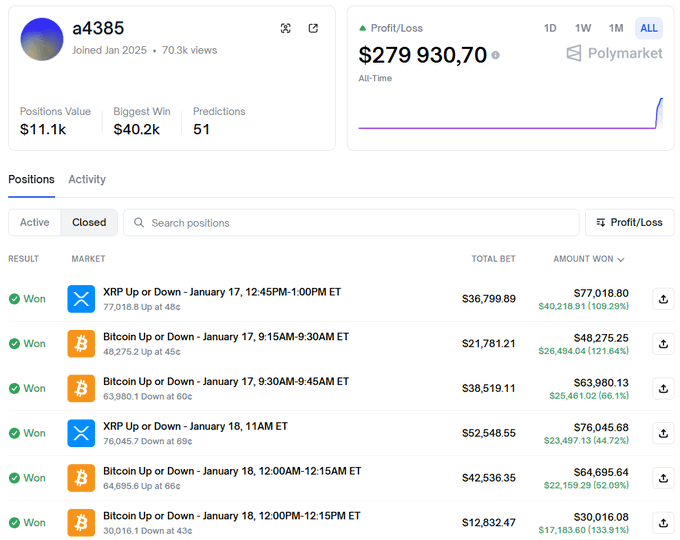Share the Bitcoin 12:00AM-12:15AM position
The width and height of the screenshot is (680, 540).
[x=663, y=478]
